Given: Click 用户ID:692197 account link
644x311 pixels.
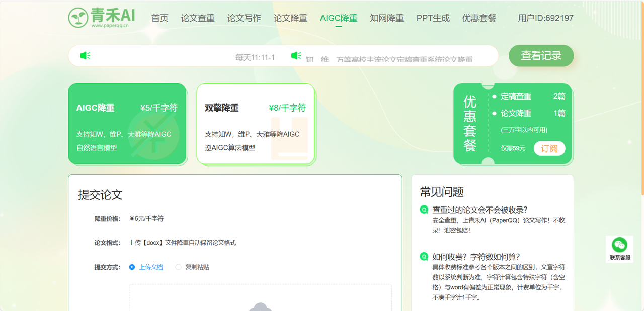Looking at the screenshot, I should (546, 18).
